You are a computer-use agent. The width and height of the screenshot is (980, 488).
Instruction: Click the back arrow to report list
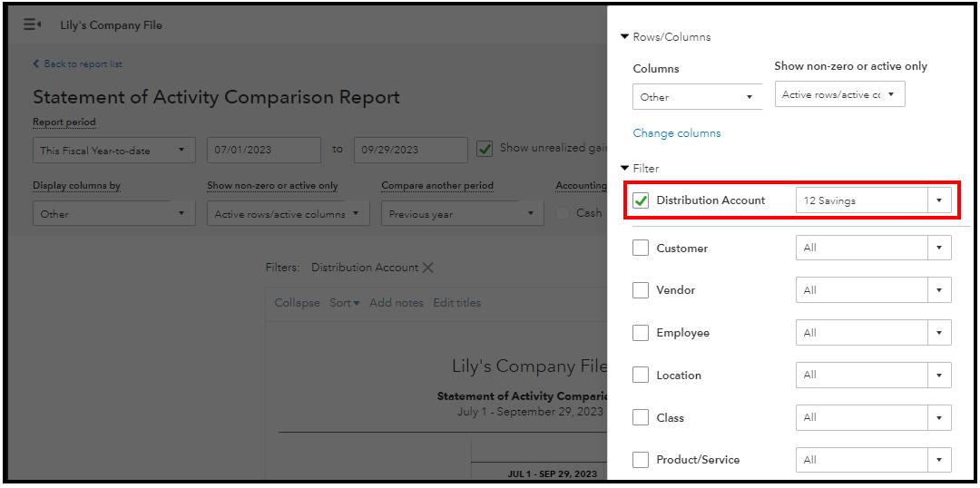coord(36,64)
